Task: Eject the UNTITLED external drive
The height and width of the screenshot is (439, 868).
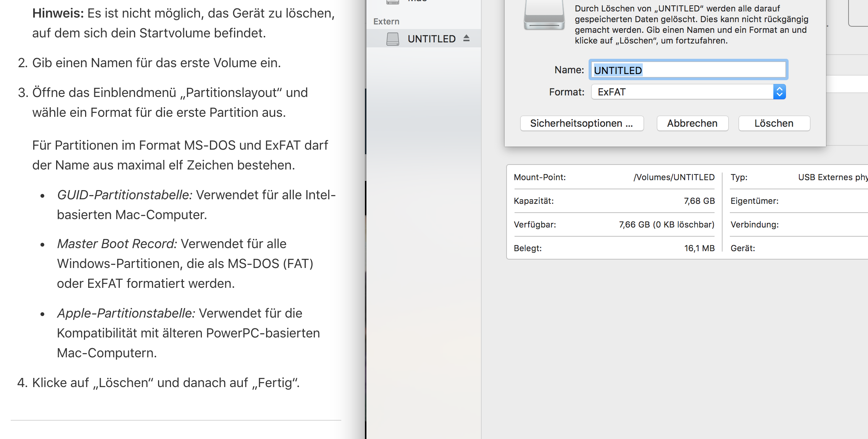Action: (x=466, y=38)
